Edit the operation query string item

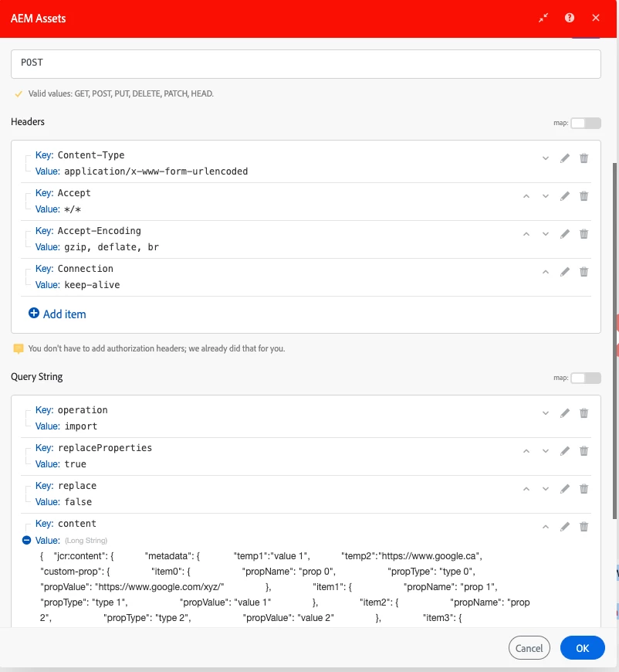click(x=565, y=413)
